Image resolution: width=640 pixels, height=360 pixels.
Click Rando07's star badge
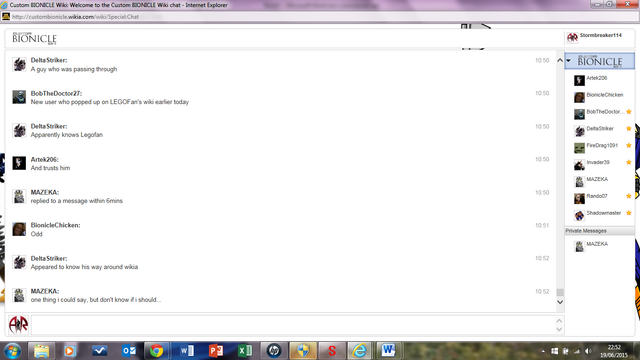629,196
